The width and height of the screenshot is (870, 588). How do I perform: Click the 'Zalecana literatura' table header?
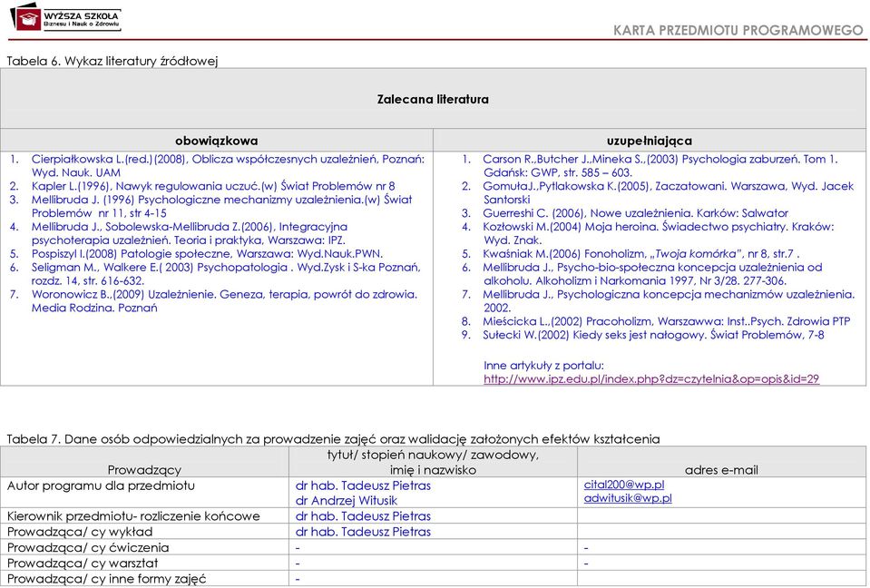pyautogui.click(x=433, y=99)
